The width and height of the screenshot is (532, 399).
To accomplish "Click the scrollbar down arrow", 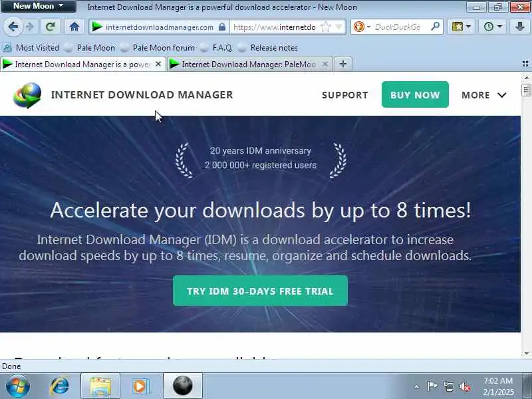I will tap(526, 354).
